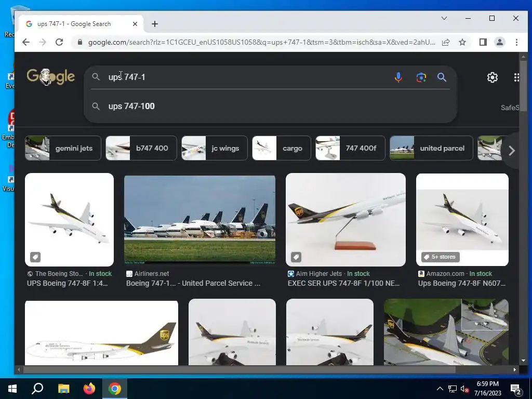Filter by 'b747 400' chip
The image size is (532, 399).
pos(141,148)
